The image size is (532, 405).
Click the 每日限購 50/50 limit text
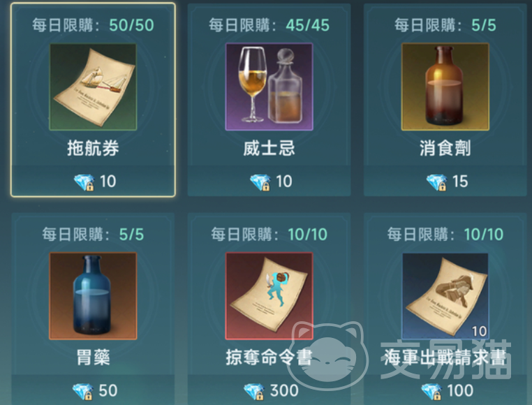(93, 25)
